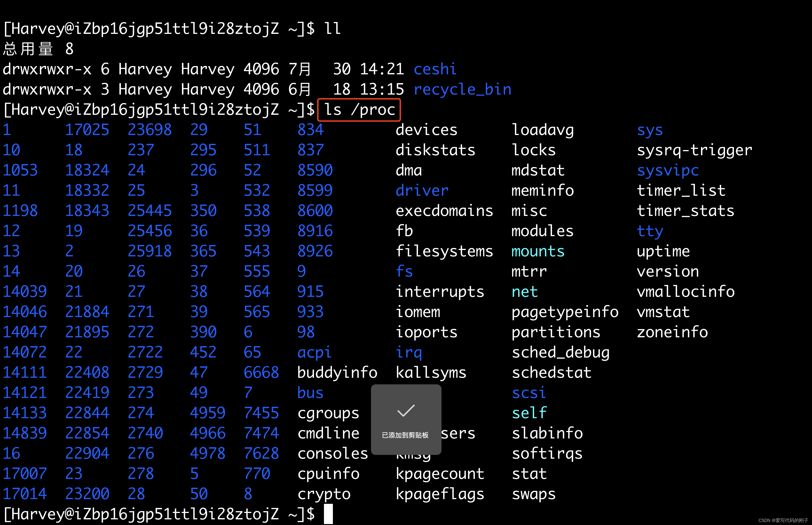Click the 'ls /proc' command text
812x525 pixels.
point(359,110)
